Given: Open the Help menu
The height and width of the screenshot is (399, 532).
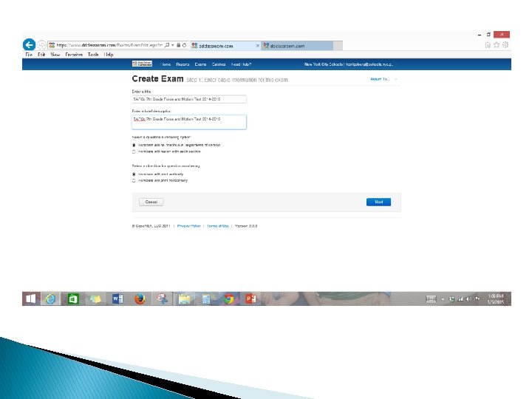Looking at the screenshot, I should click(x=109, y=55).
